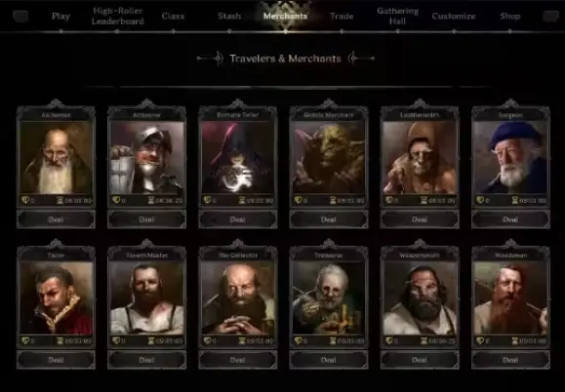Open the Stash tab
The height and width of the screenshot is (392, 565).
pos(229,17)
